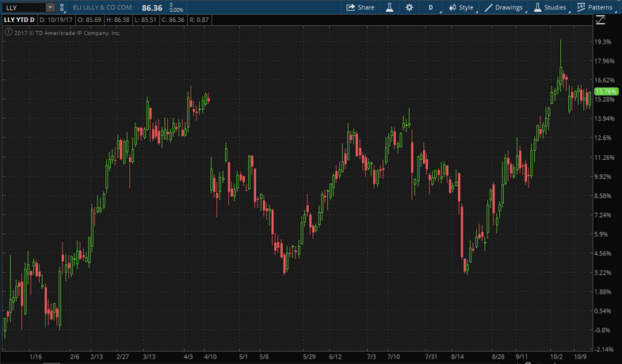Screen dimensions: 622x364
Task: Click the 9/11 date on time axis
Action: click(521, 357)
